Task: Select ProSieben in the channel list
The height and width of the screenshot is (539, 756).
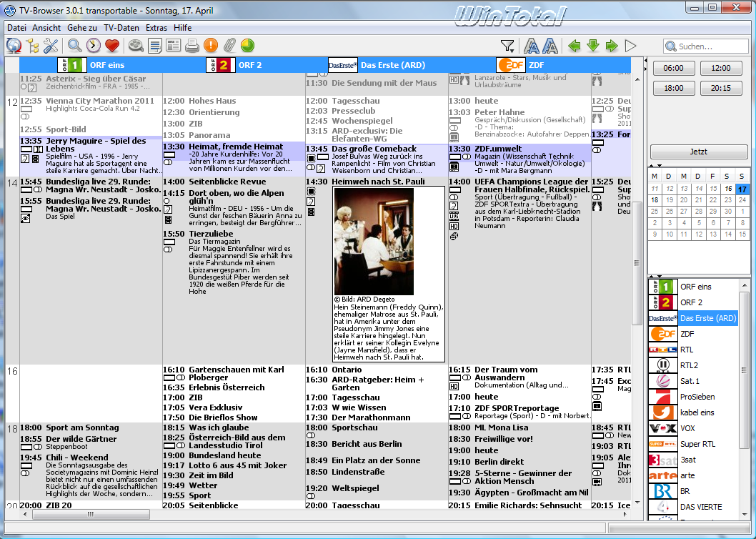Action: [693, 397]
